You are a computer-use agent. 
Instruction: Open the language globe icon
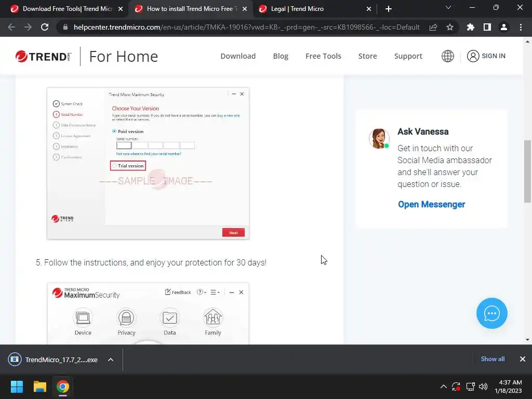[447, 56]
